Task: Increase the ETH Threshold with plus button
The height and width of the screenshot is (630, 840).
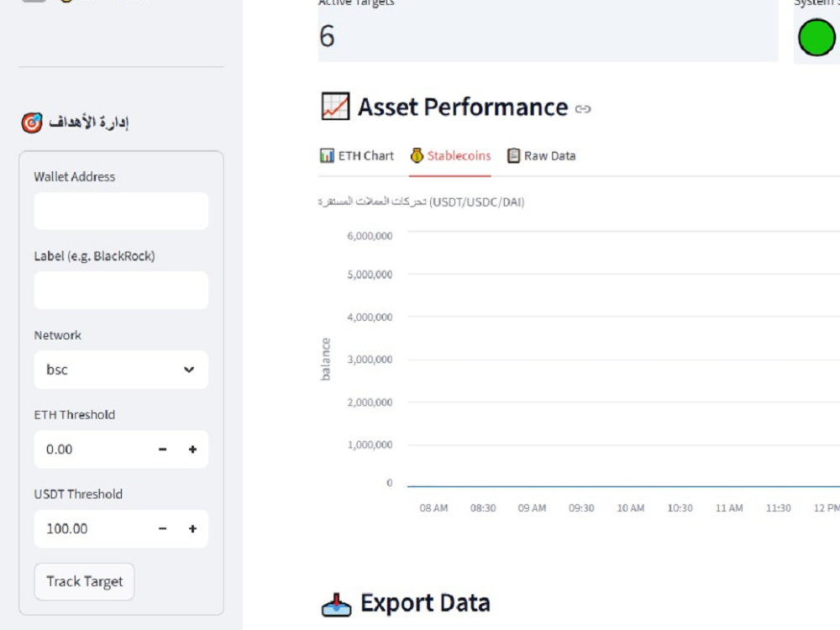Action: coord(193,449)
